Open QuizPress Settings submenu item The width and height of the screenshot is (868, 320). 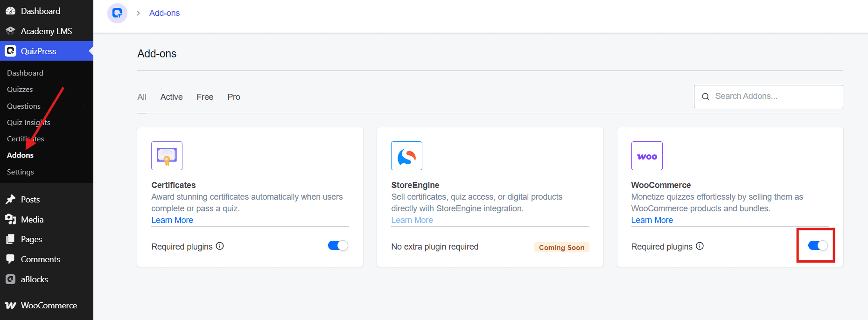coord(21,172)
